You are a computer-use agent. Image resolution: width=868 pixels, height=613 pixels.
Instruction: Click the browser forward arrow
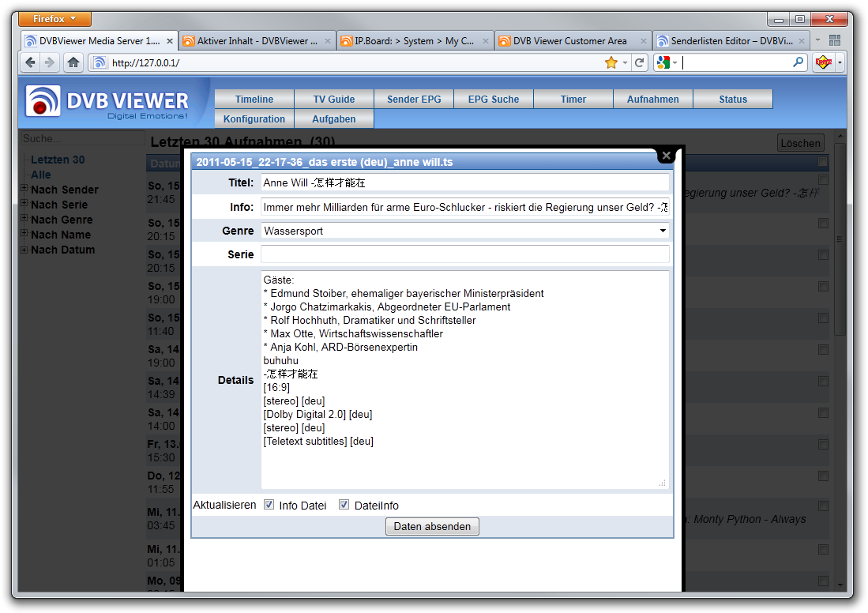coord(50,62)
